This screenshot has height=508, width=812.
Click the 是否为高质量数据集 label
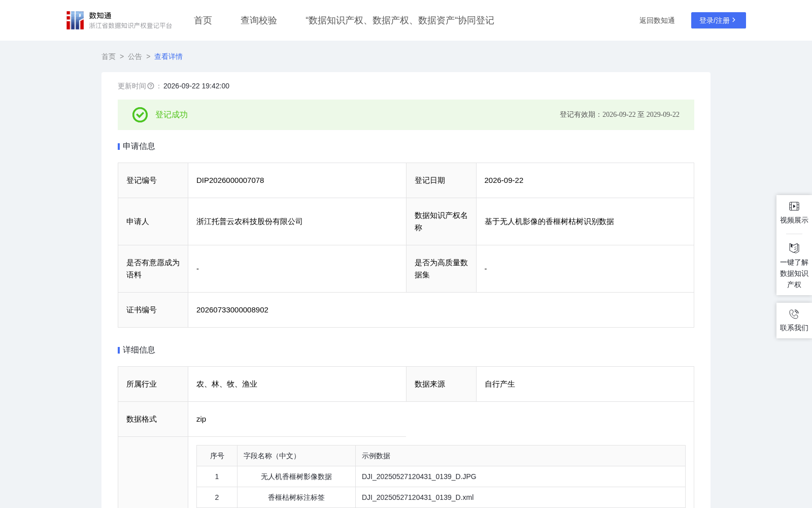coord(441,269)
